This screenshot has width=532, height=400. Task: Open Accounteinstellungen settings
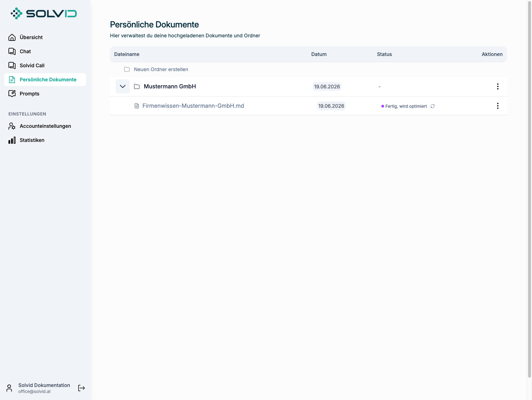click(x=45, y=126)
